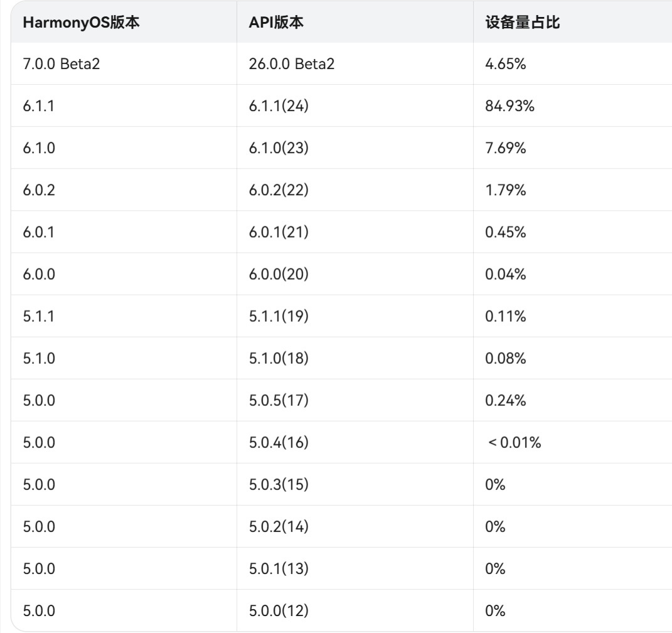This screenshot has height=633, width=672.
Task: Click the '< 0.01%' device share value
Action: click(x=515, y=442)
